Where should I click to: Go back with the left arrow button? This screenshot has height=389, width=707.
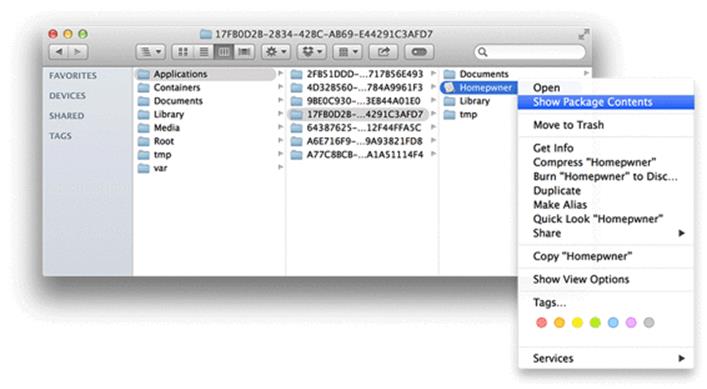click(59, 52)
